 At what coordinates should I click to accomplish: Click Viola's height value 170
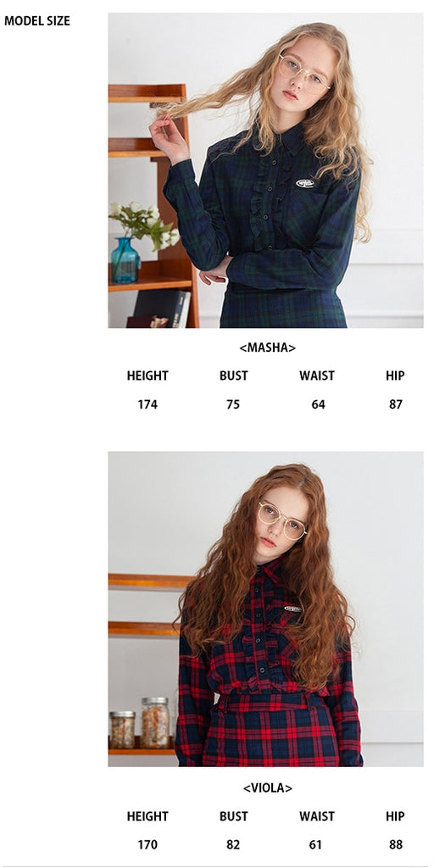click(147, 845)
